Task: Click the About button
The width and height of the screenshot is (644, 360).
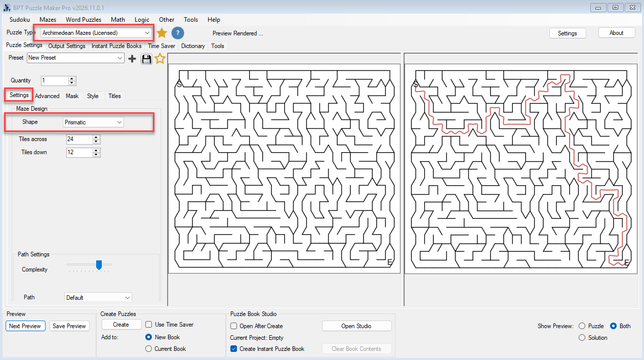Action: (616, 32)
